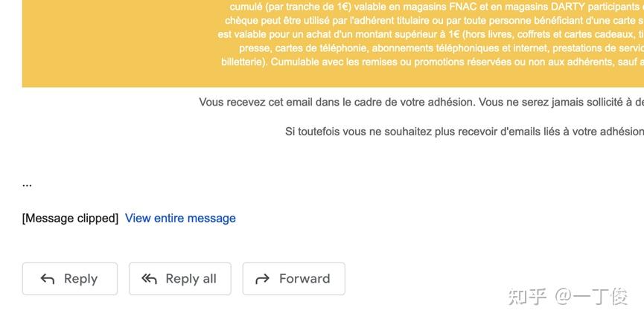Open the View entire message link
Screen dimensions: 644x322
180,218
